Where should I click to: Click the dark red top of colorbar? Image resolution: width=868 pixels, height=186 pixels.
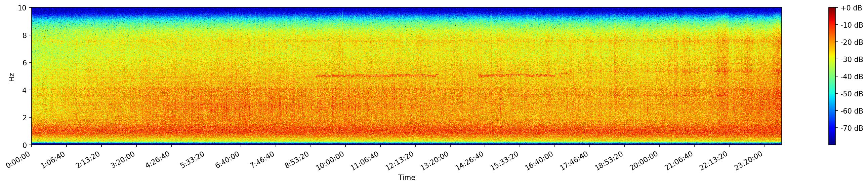pyautogui.click(x=832, y=9)
